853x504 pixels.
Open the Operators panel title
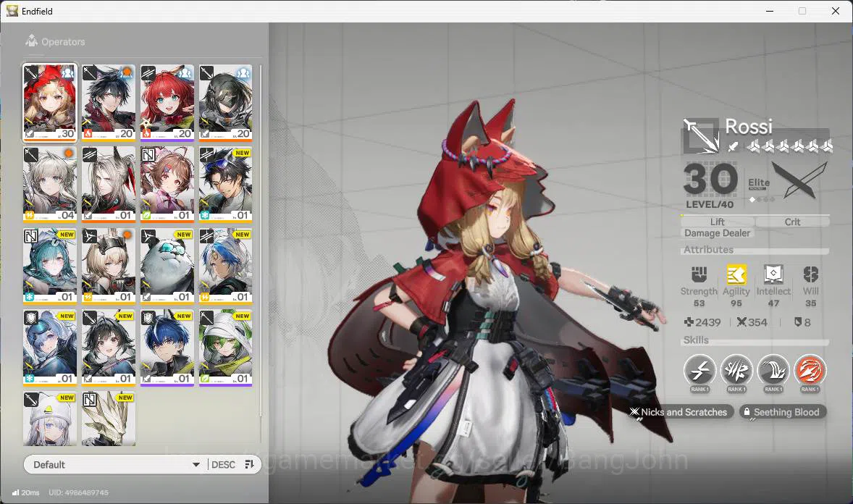click(x=63, y=42)
